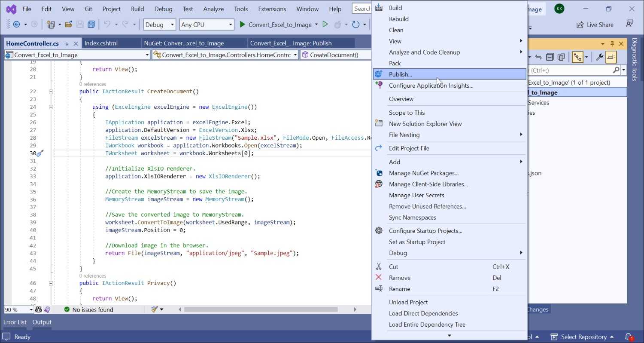Toggle Solution Explorer auto-hide pin
The height and width of the screenshot is (343, 644).
[x=612, y=44]
